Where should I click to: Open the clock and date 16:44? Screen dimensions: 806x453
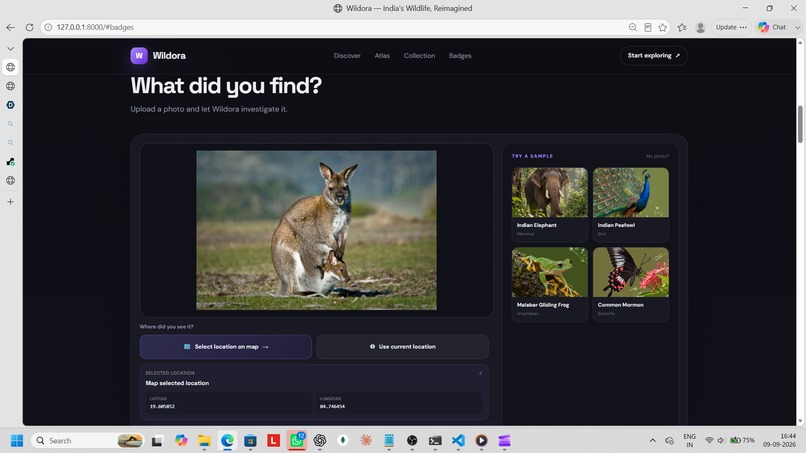coord(779,441)
